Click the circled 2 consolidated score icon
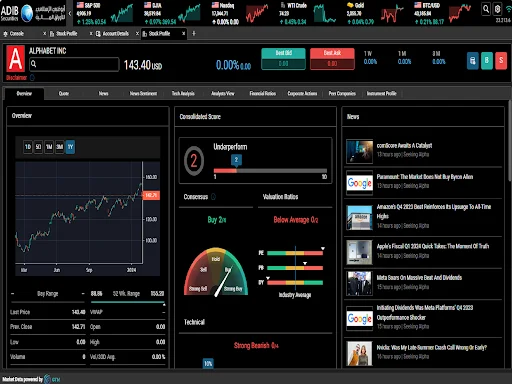Viewport: 512px width, 384px height. [x=194, y=161]
